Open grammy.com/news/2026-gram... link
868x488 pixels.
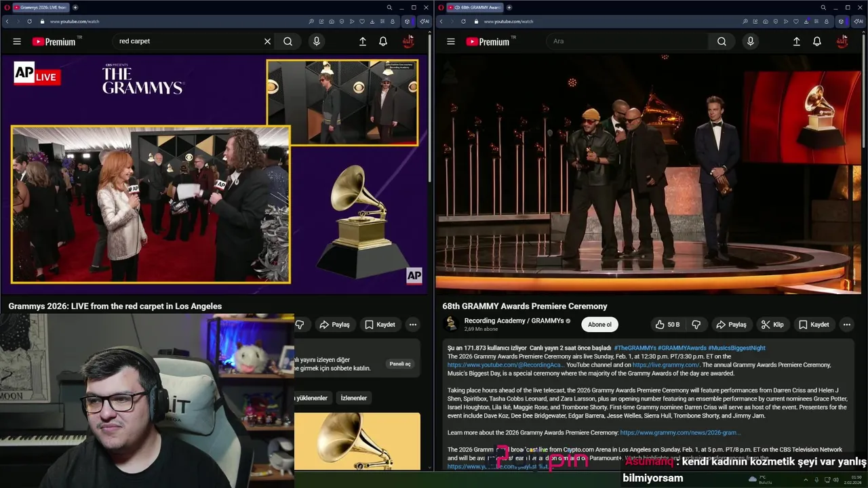(680, 432)
